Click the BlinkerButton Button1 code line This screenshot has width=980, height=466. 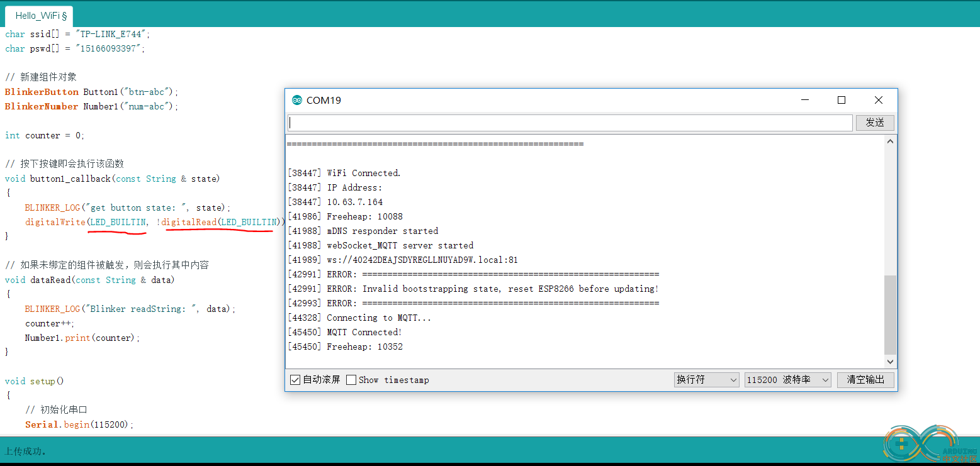(92, 92)
